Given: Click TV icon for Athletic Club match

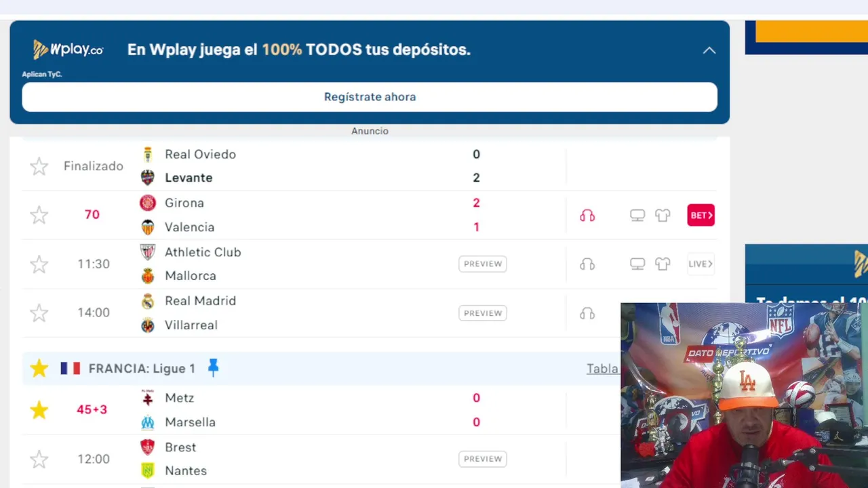Looking at the screenshot, I should tap(637, 264).
